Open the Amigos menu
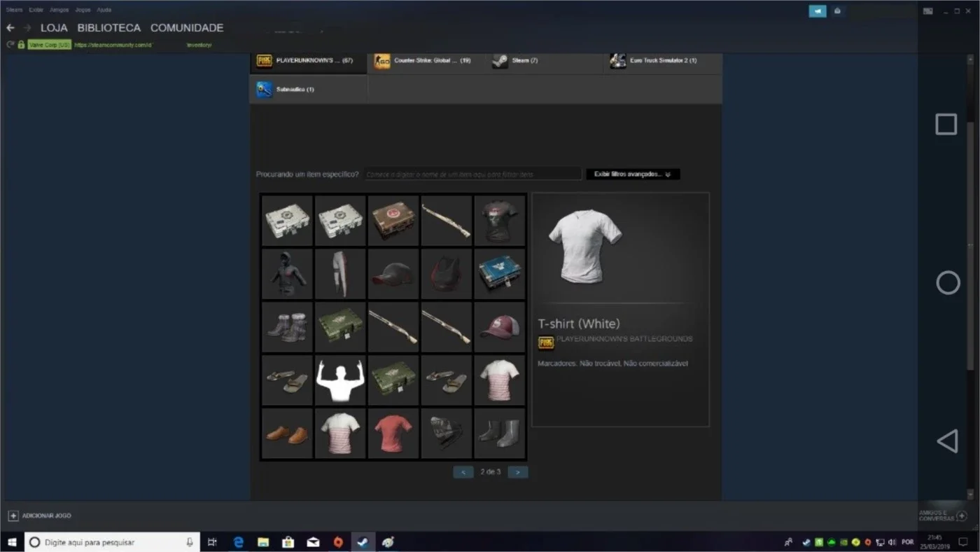The width and height of the screenshot is (980, 552). click(59, 10)
